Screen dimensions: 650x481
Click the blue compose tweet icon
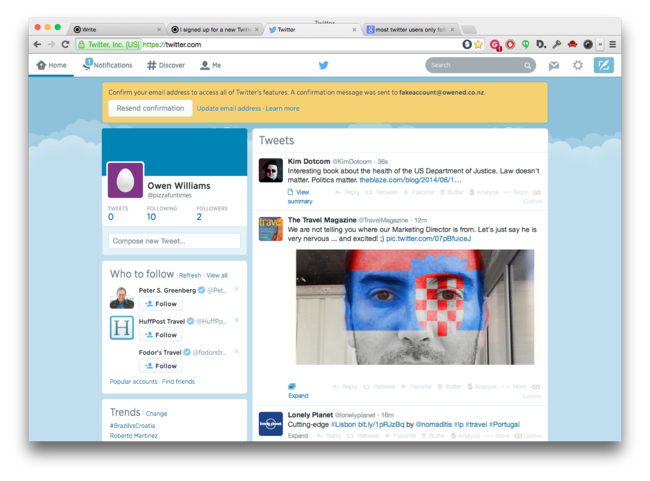(x=603, y=65)
